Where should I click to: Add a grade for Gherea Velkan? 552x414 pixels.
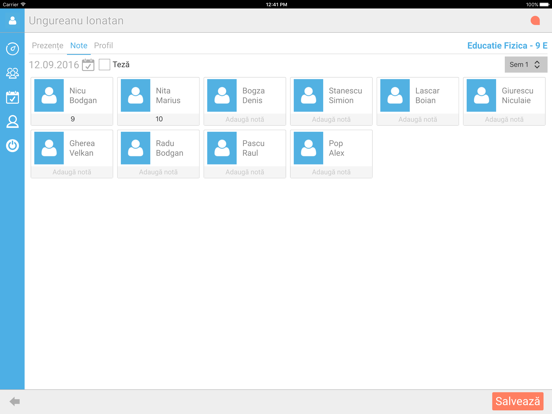point(72,172)
